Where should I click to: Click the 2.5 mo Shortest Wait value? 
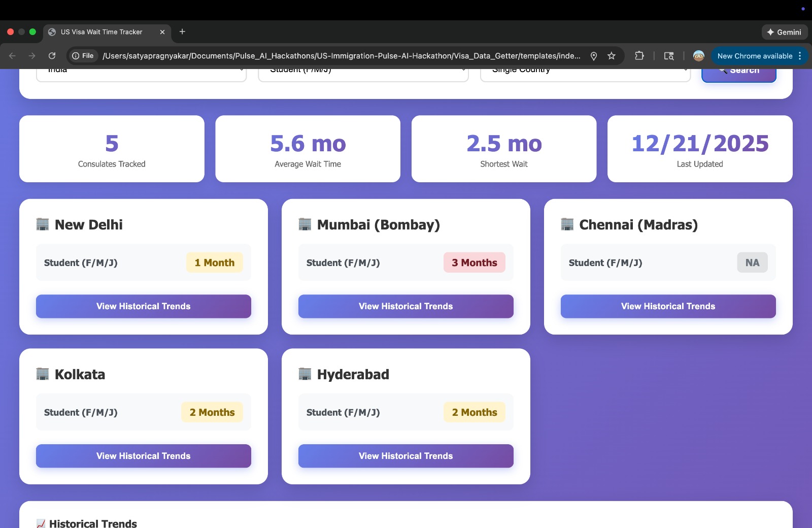504,144
